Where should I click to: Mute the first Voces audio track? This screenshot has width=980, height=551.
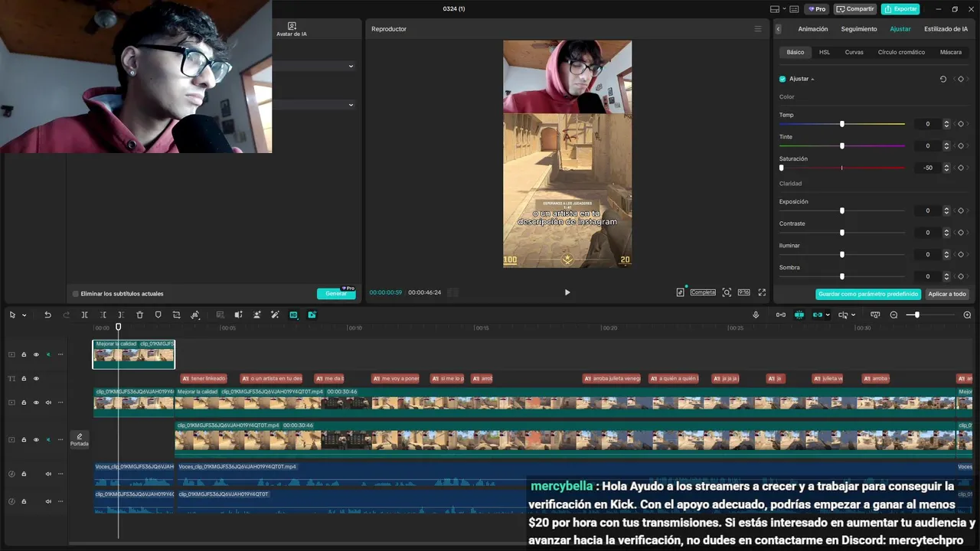pos(48,474)
